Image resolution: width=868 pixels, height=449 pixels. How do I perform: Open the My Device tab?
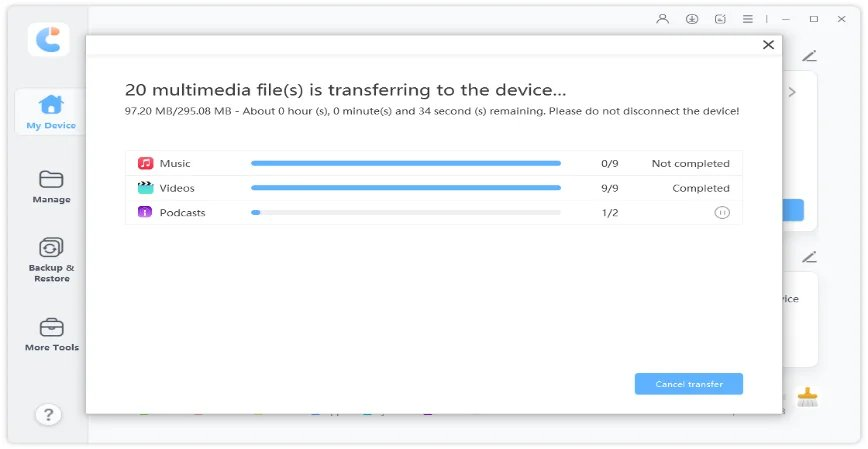(50, 112)
